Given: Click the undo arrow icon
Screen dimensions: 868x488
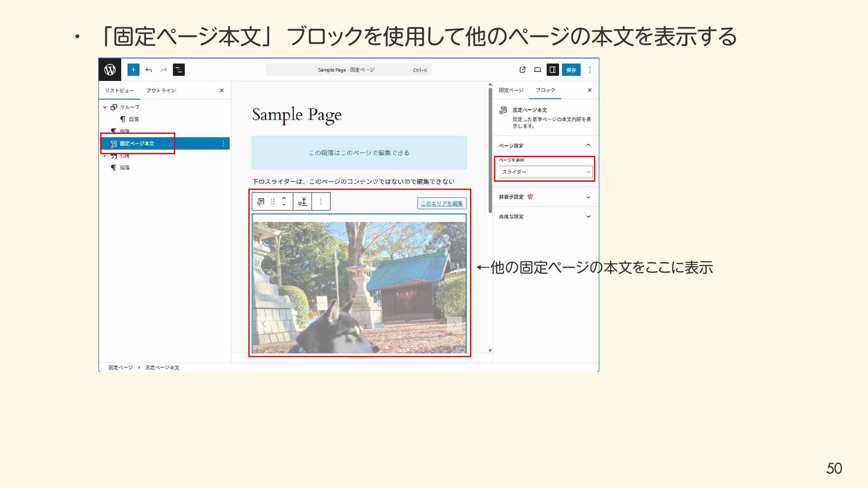Looking at the screenshot, I should coord(149,70).
